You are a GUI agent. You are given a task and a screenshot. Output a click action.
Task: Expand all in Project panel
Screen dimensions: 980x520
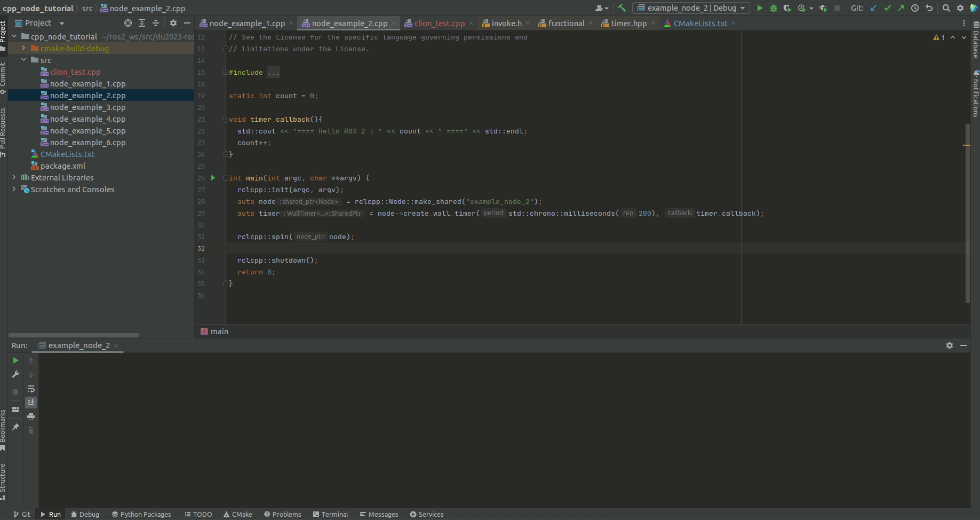[142, 23]
